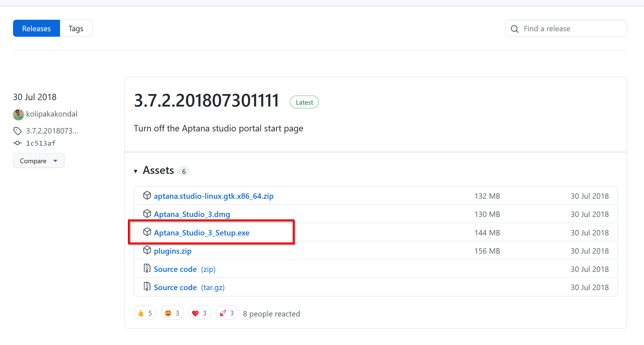This screenshot has width=644, height=345.
Task: Click the date in the Source code (tar.gz) row
Action: click(x=590, y=287)
